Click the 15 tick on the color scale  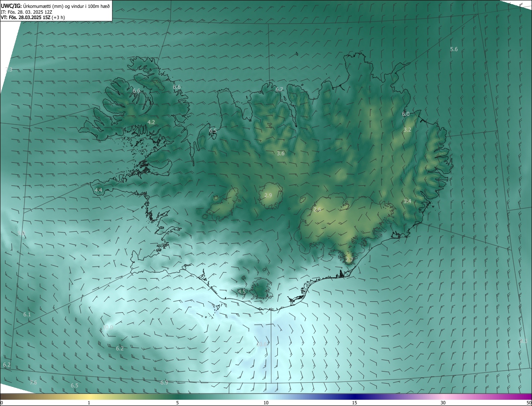click(355, 403)
